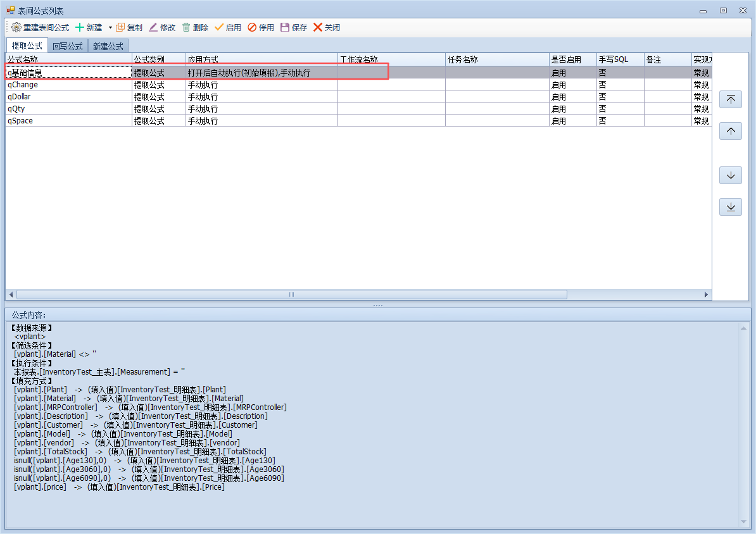
Task: Switch to the 回写公式 tab
Action: click(68, 46)
